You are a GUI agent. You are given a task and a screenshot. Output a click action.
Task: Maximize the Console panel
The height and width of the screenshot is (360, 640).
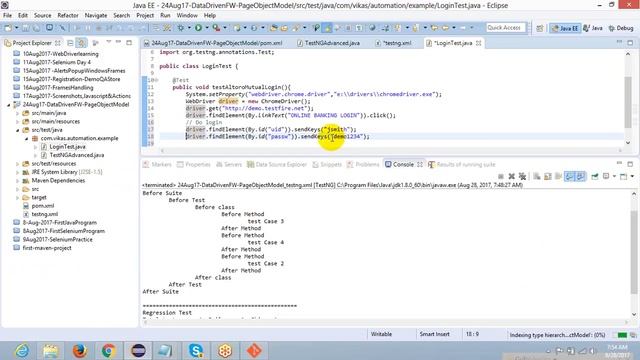click(630, 164)
